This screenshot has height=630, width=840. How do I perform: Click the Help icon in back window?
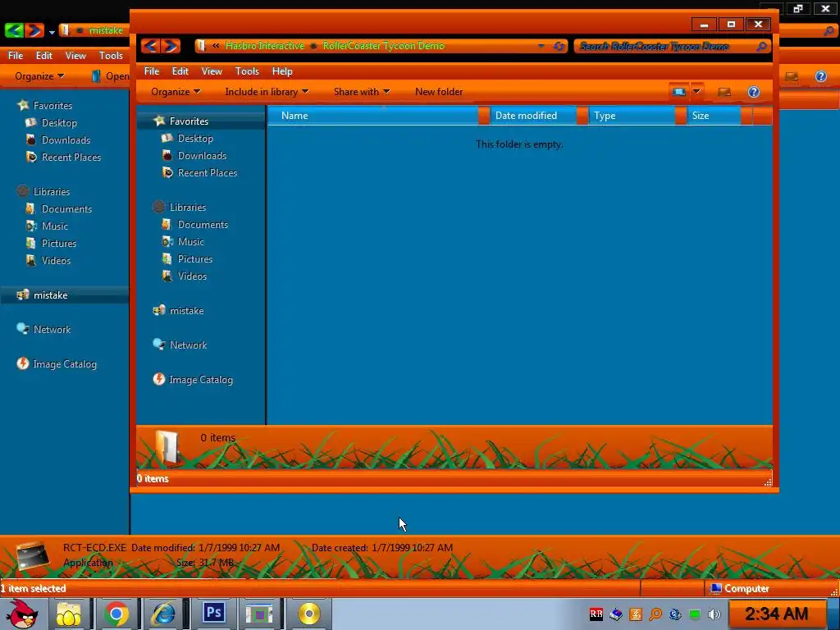coord(820,76)
